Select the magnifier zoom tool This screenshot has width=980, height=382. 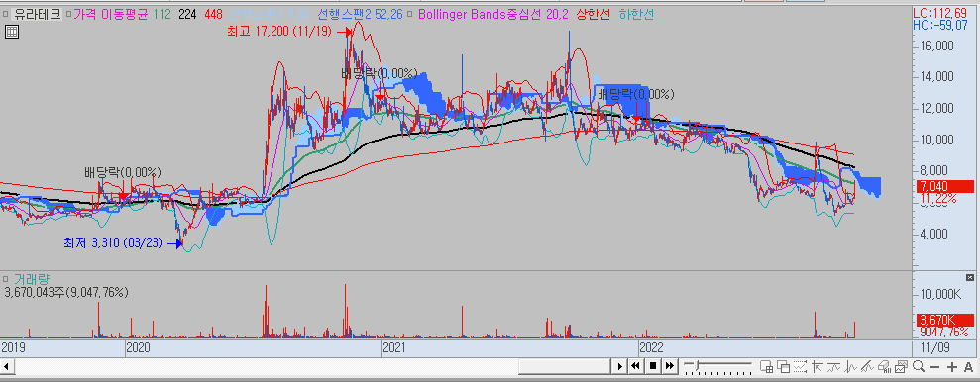coord(919,366)
